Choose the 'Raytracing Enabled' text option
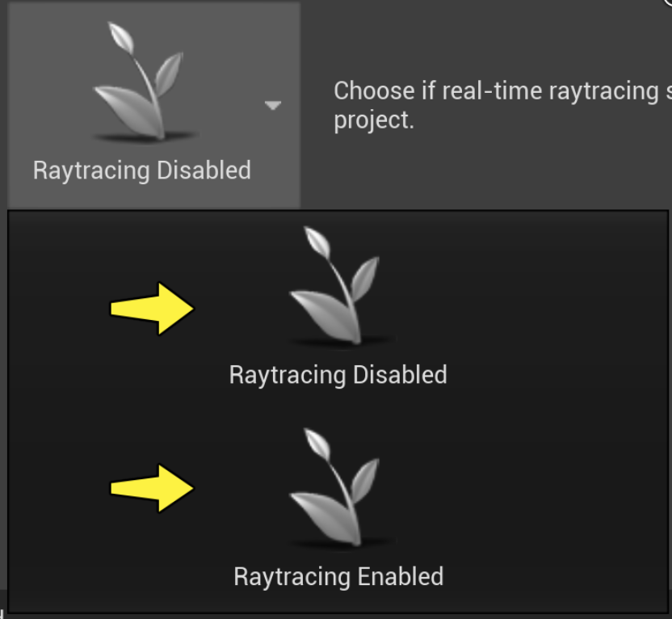The image size is (672, 619). pyautogui.click(x=338, y=577)
